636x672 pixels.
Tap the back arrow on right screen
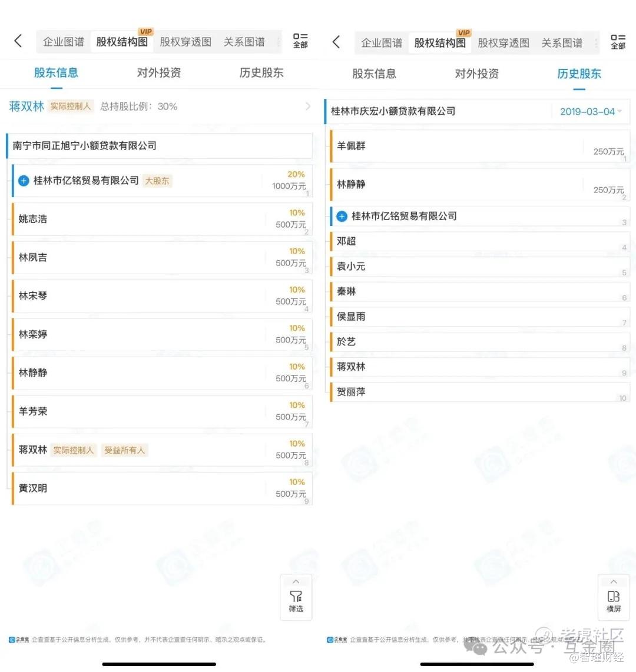[x=336, y=42]
